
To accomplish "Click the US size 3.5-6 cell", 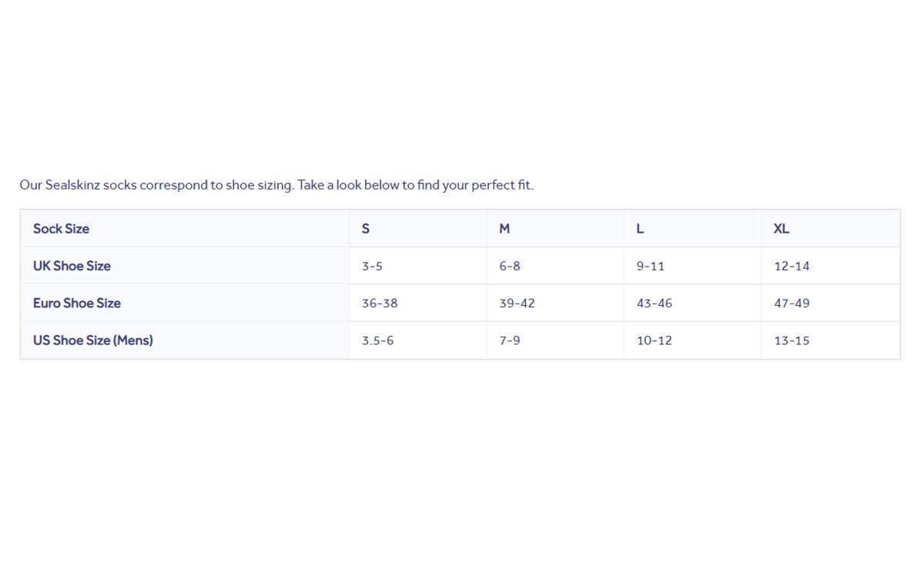I will coord(377,340).
